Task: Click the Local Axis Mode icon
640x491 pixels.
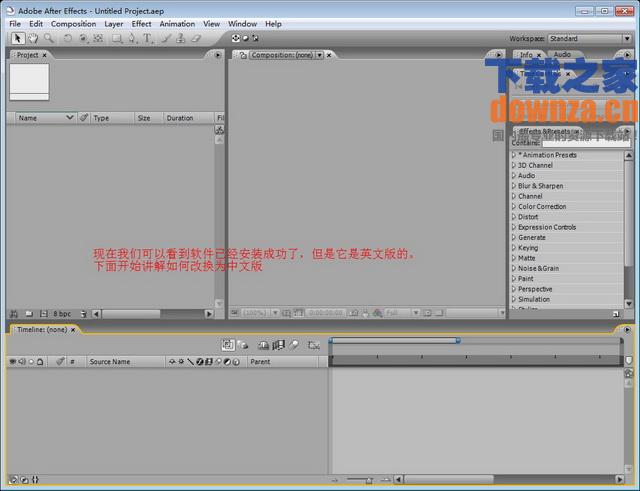Action: click(x=236, y=38)
